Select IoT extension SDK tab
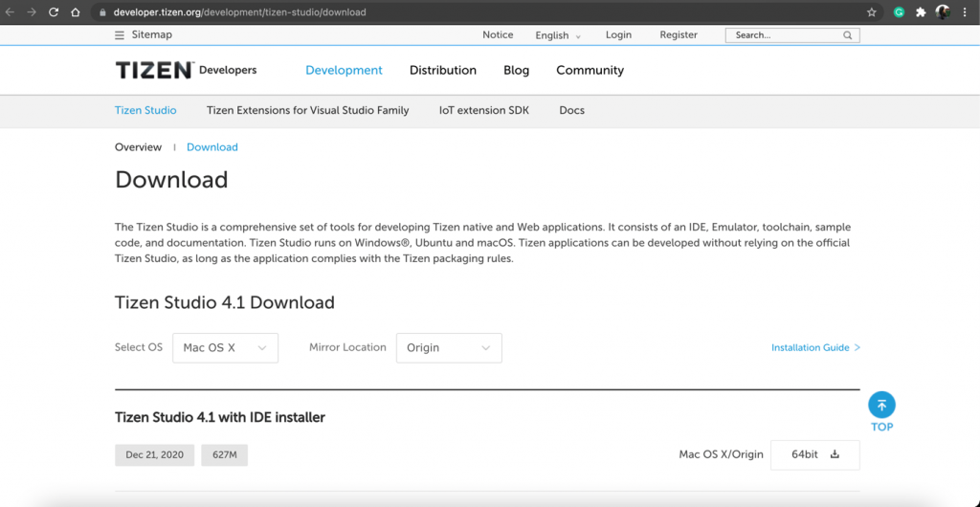 point(483,111)
